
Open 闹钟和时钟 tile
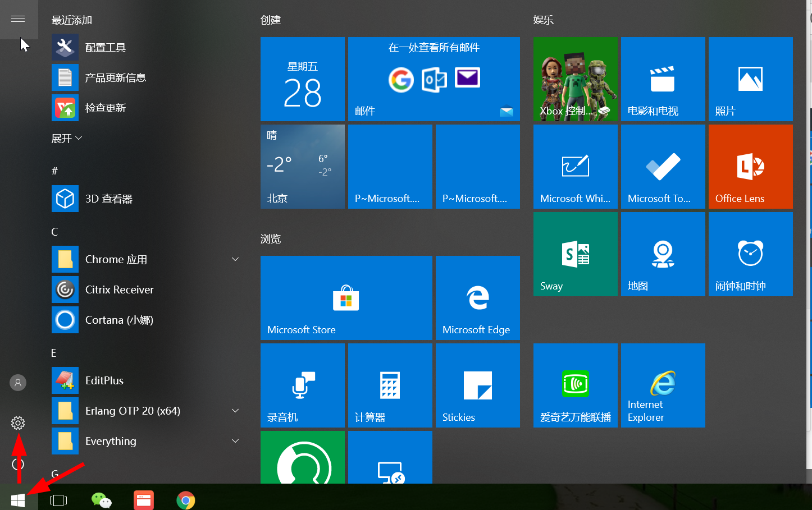(751, 254)
